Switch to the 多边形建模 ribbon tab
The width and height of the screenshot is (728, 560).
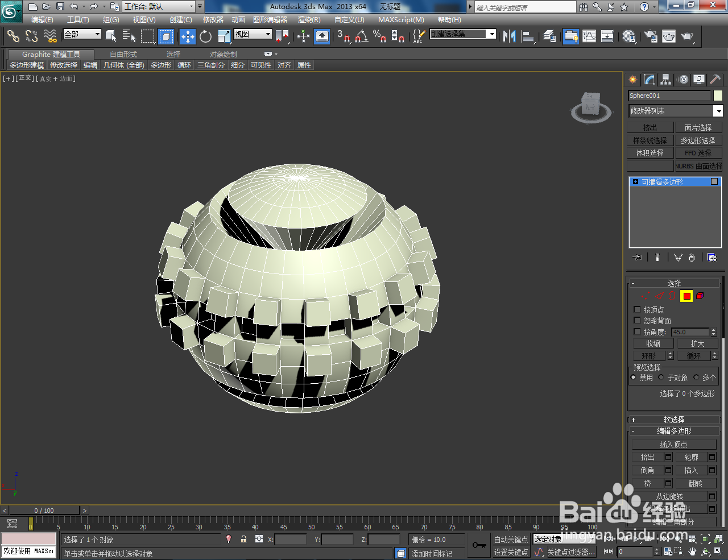(x=26, y=65)
